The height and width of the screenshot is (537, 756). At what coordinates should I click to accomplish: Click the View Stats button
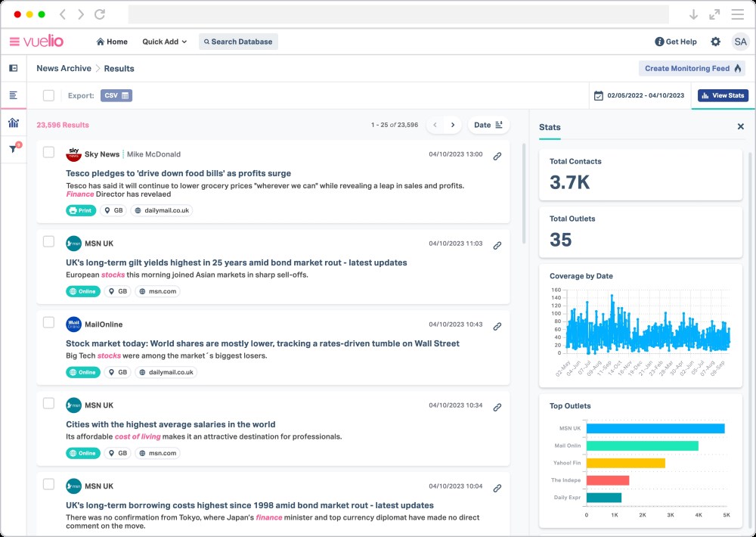coord(723,95)
